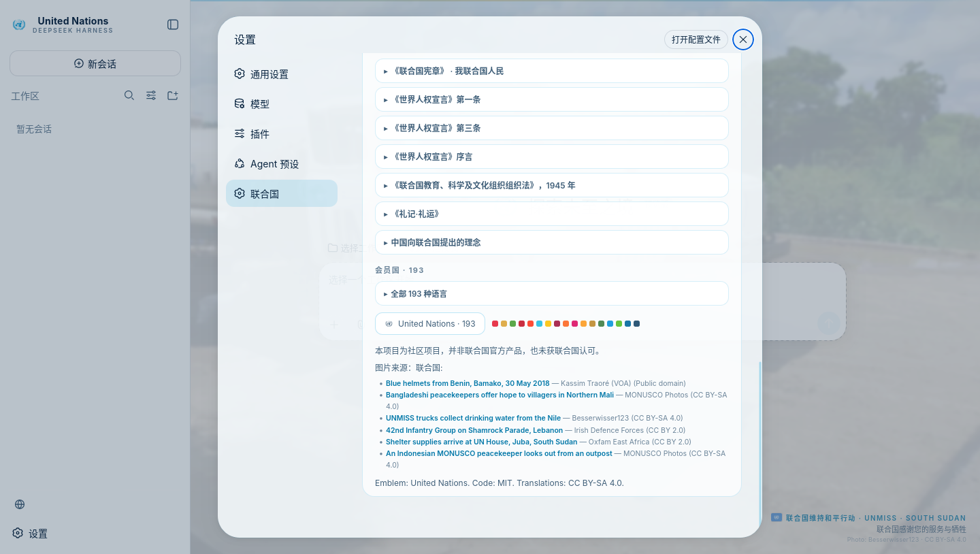
Task: Open Shelter supplies arrive at UN House link
Action: [481, 442]
